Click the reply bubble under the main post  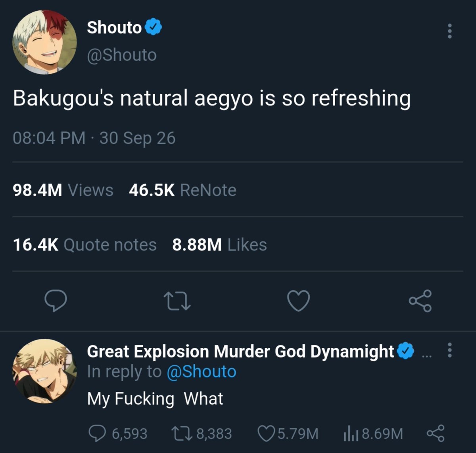point(56,301)
